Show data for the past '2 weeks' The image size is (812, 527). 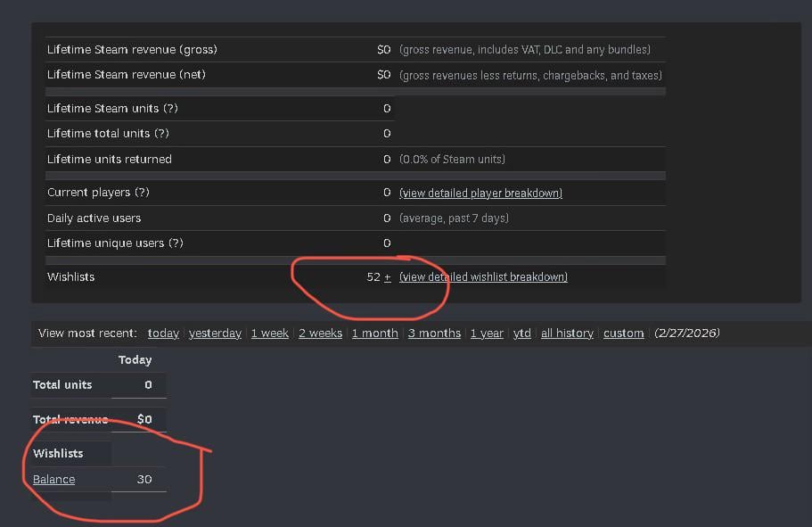(x=320, y=333)
